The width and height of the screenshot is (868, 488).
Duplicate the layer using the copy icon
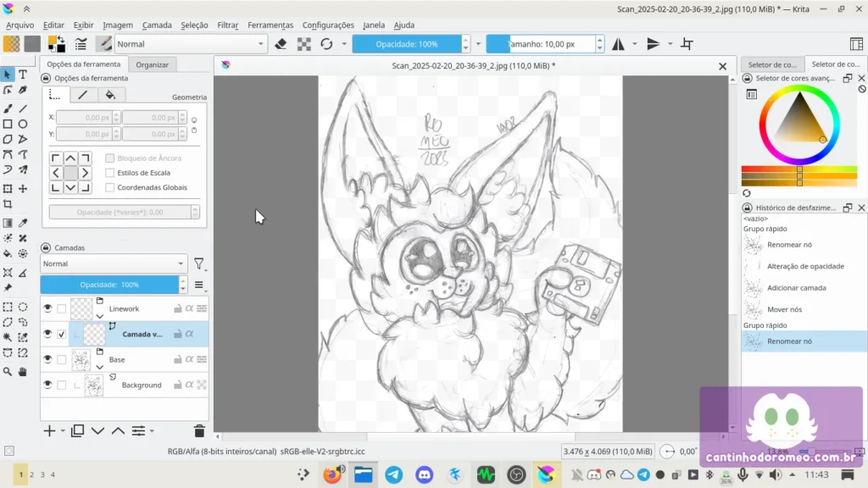coord(77,430)
